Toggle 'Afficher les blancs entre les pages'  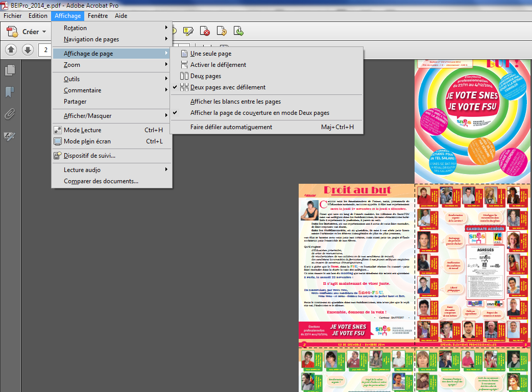click(235, 102)
